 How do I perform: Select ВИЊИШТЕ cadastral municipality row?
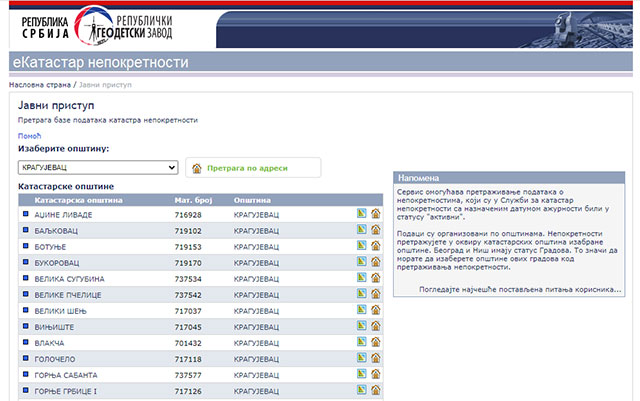(x=56, y=327)
